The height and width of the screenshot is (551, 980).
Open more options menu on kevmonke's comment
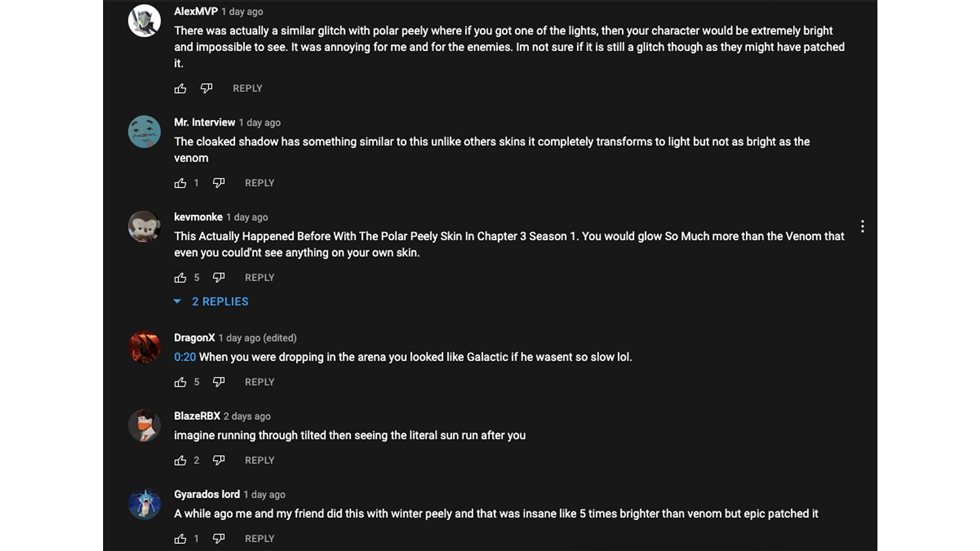tap(863, 227)
